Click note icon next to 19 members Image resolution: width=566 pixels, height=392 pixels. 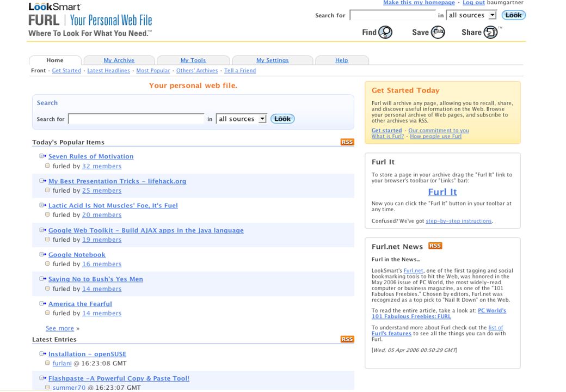[x=47, y=239]
